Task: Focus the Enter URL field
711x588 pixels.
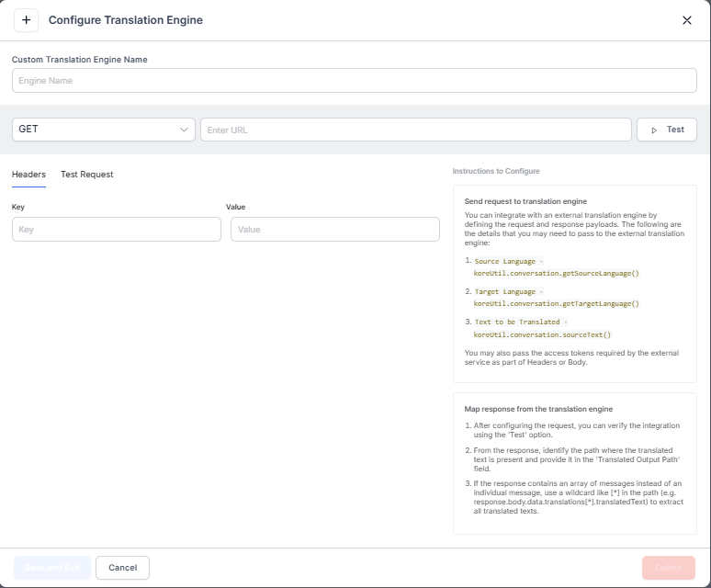Action: click(x=415, y=130)
